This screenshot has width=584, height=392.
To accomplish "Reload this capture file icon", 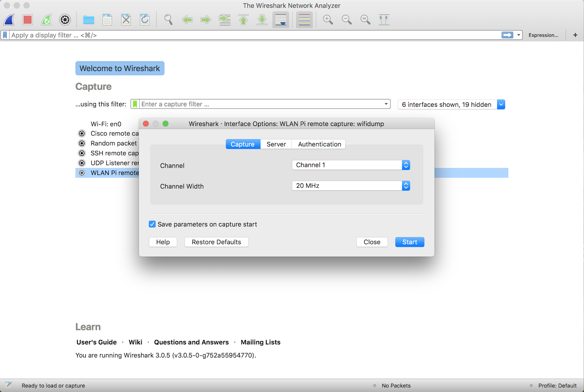I will point(145,20).
